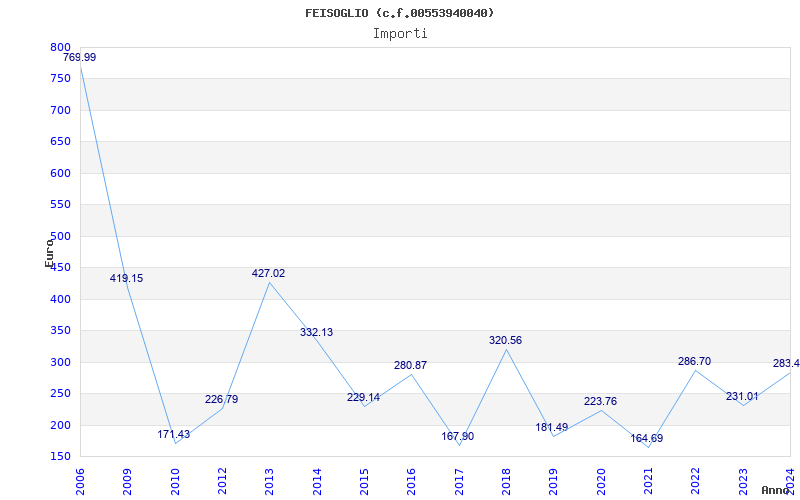Click the data label 229.14
This screenshot has width=800, height=500.
click(x=363, y=397)
